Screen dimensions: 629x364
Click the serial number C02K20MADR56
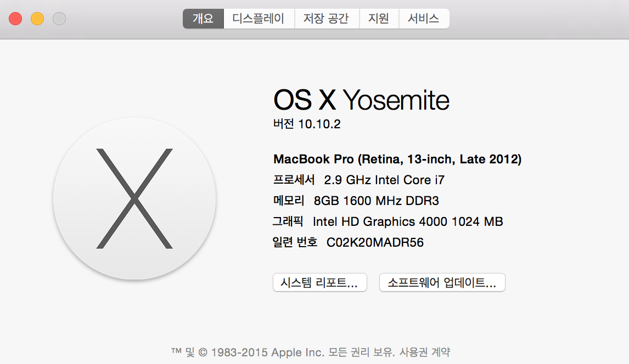click(x=375, y=242)
